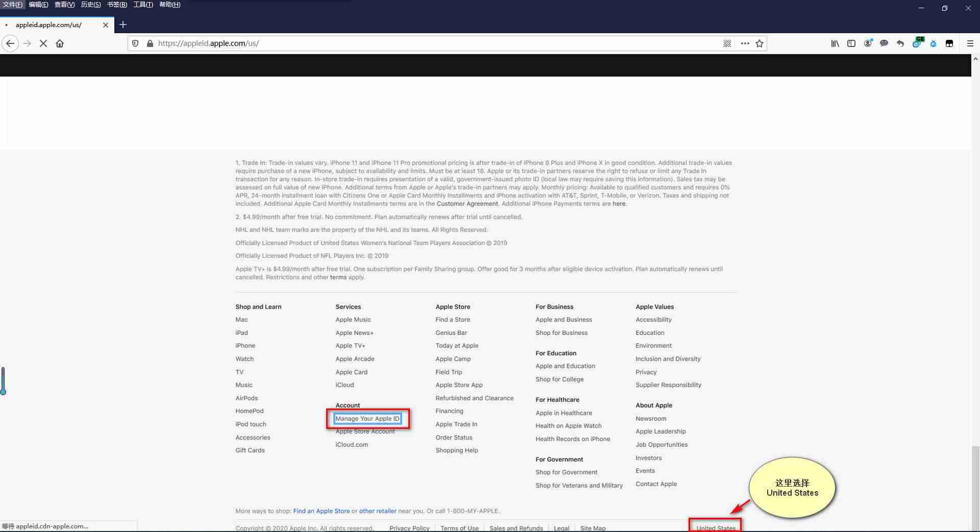
Task: Click the forward navigation arrow
Action: point(27,43)
